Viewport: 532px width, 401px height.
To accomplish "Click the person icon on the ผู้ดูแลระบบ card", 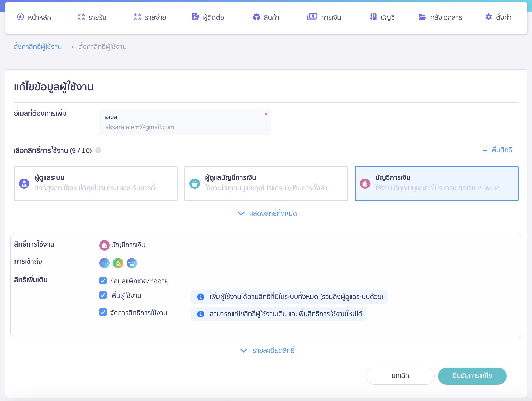I will (x=24, y=184).
